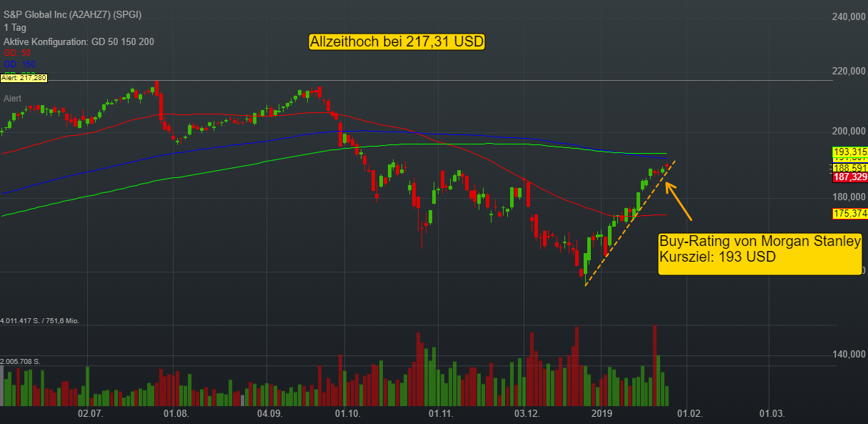Viewport: 868px width, 424px height.
Task: Click the 193,315 price marker
Action: pos(850,152)
